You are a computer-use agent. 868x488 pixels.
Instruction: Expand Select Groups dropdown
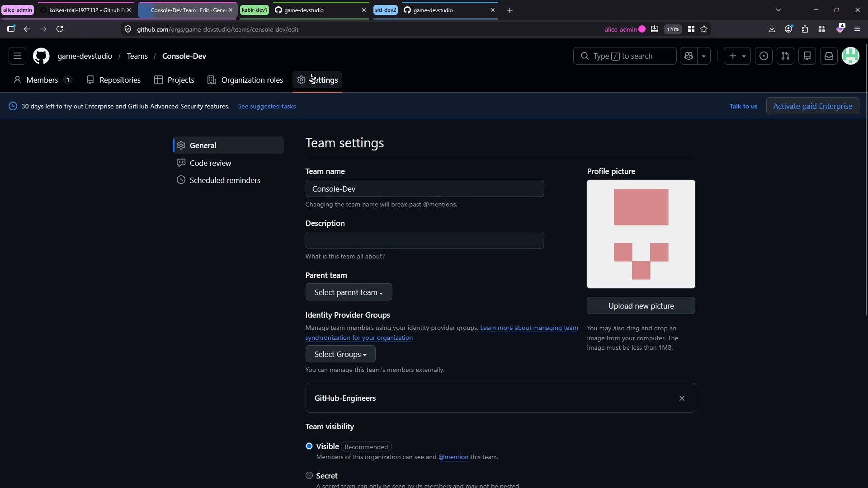tap(340, 354)
